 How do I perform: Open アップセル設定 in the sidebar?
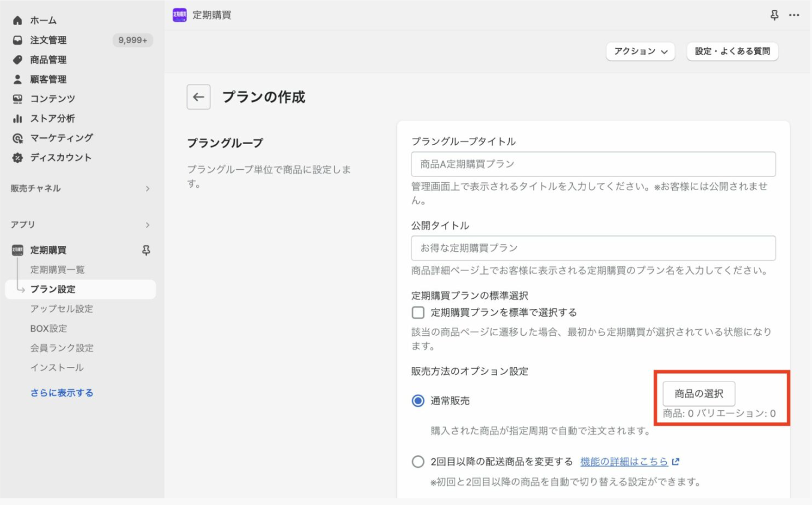(62, 309)
